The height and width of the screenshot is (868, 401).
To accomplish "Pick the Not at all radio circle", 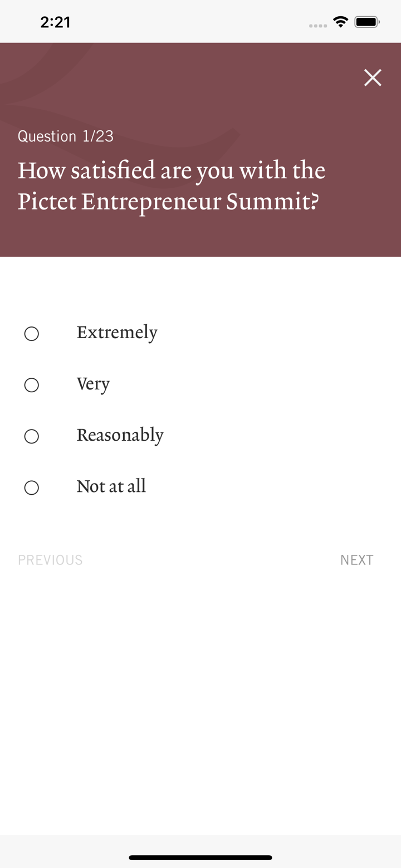I will click(32, 487).
